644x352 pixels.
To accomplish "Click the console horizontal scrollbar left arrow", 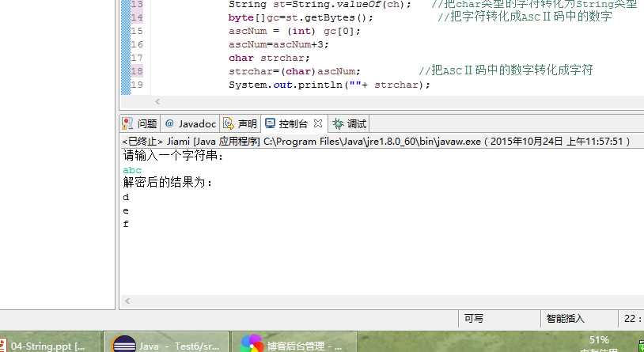I will [x=127, y=301].
